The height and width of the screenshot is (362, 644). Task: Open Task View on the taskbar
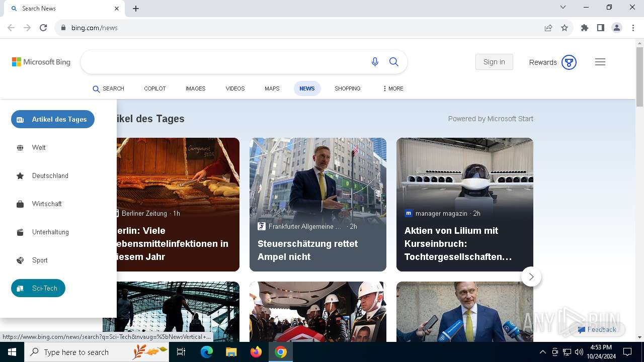(x=181, y=352)
